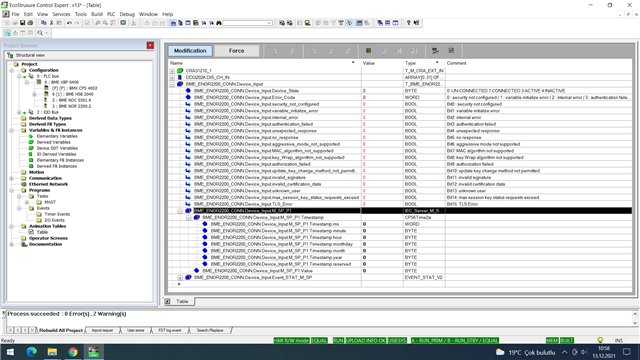
Task: Collapse the BME_ENOR2200_CONN.Device_Input row
Action: [x=172, y=84]
